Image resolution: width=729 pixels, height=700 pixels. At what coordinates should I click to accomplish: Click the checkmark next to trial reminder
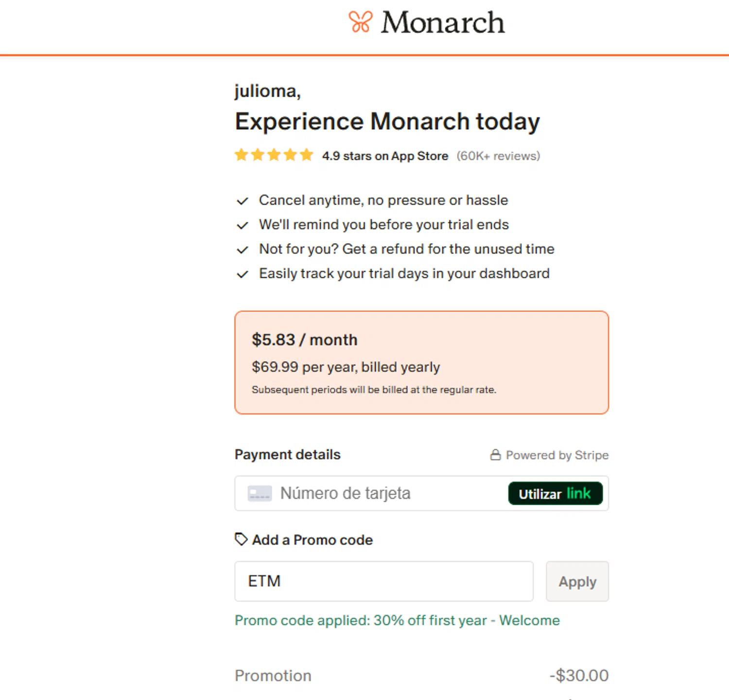click(243, 225)
